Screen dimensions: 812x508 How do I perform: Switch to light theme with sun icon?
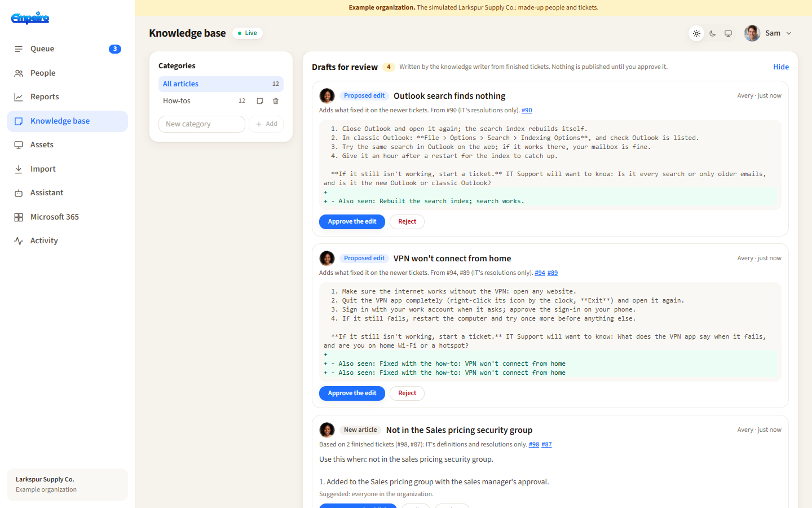697,34
